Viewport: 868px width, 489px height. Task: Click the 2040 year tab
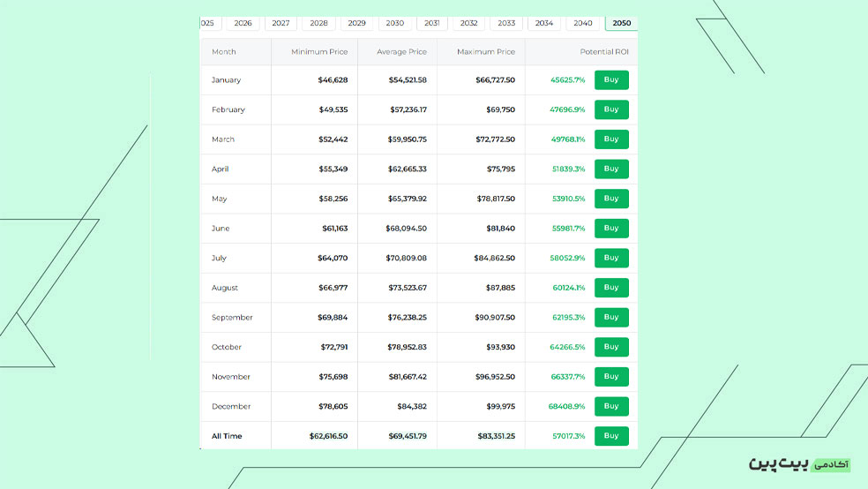[x=583, y=23]
